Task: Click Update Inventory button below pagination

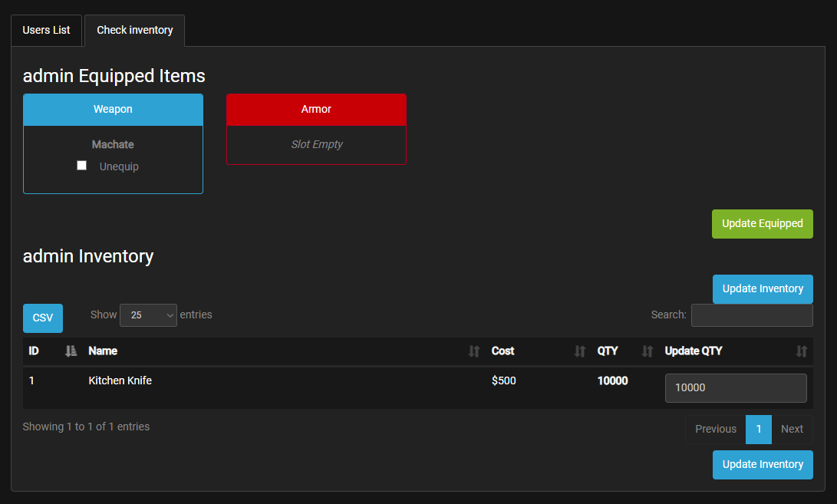Action: (x=762, y=465)
